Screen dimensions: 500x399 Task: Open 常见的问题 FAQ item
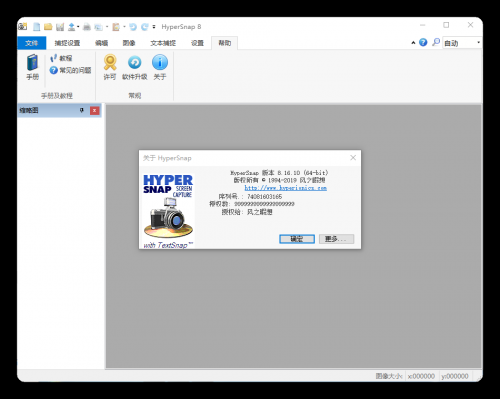(x=70, y=70)
